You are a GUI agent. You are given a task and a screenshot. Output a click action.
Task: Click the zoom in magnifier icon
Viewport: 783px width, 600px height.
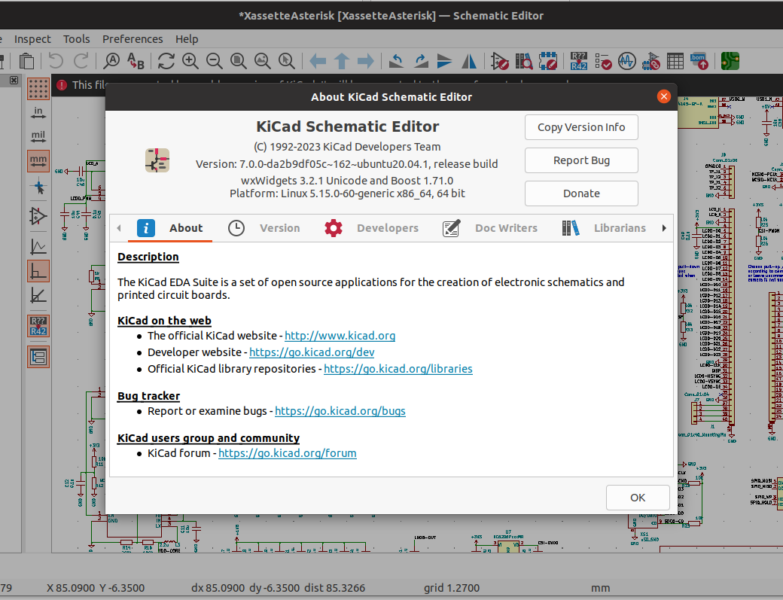(x=189, y=62)
